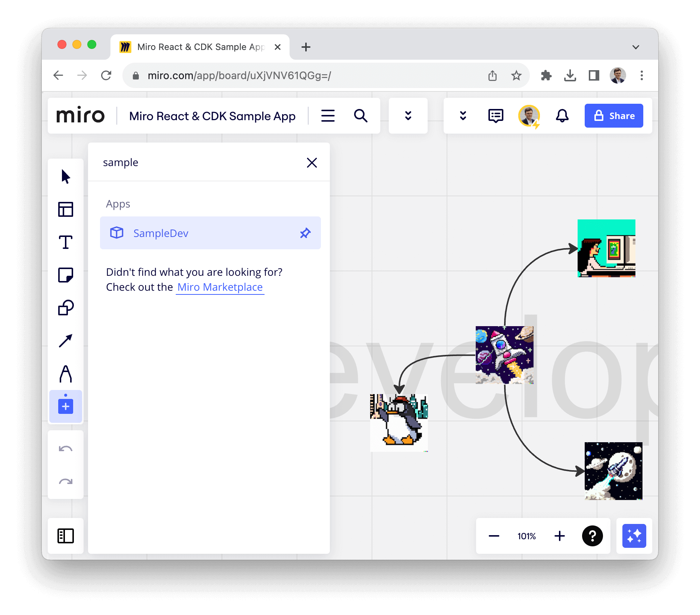700x615 pixels.
Task: Open the tab search dropdown chevron
Action: (x=636, y=47)
